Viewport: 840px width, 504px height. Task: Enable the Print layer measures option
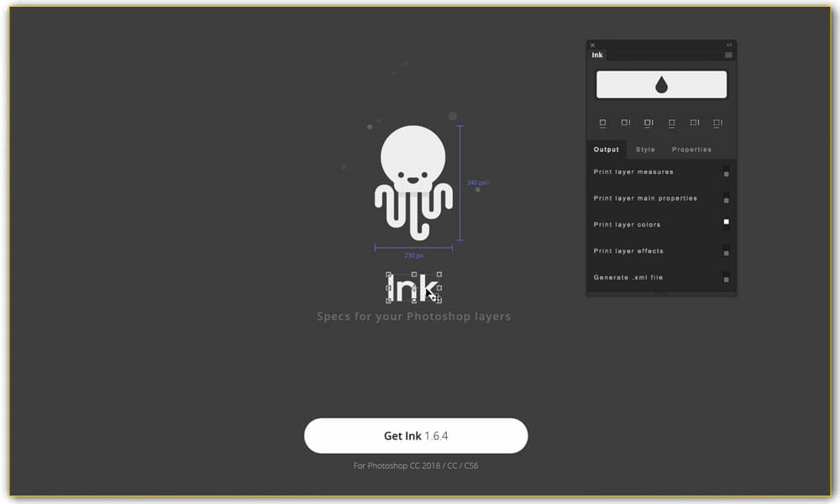725,172
